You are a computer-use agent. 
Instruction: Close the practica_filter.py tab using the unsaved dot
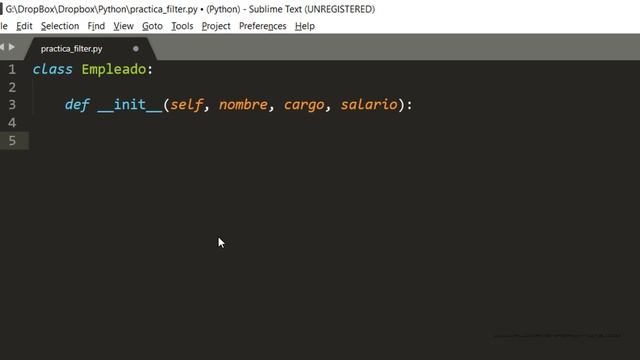[136, 49]
